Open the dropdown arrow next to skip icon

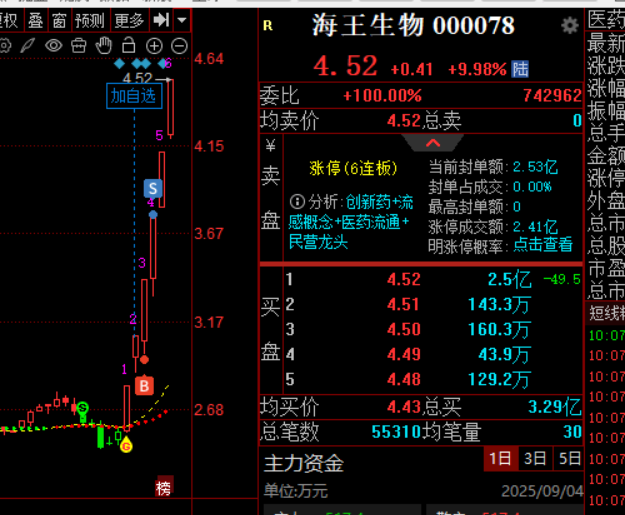coord(182,20)
